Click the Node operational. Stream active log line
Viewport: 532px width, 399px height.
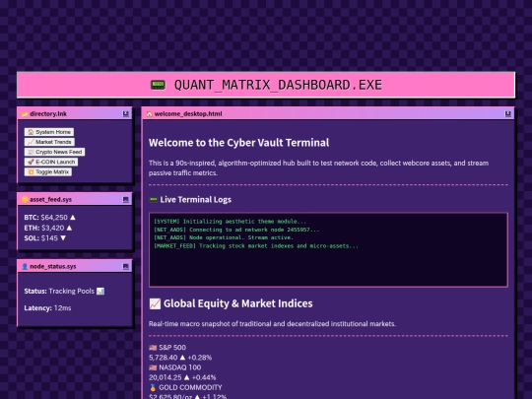point(224,237)
